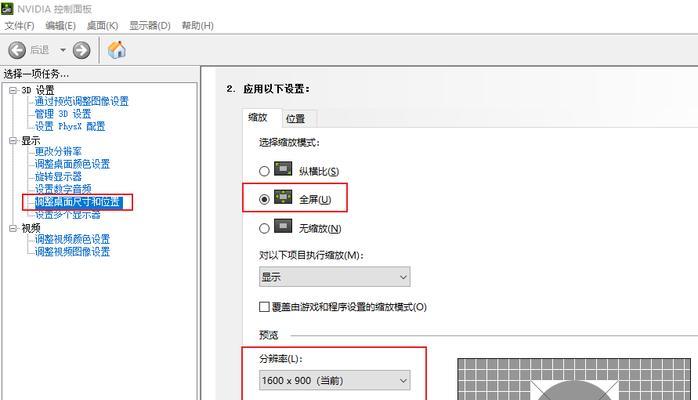Select the 全屏(U) radio button
The height and width of the screenshot is (400, 698).
264,199
